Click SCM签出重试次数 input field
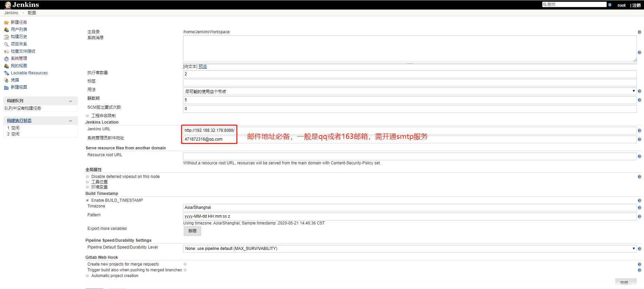The width and height of the screenshot is (644, 289). [410, 109]
